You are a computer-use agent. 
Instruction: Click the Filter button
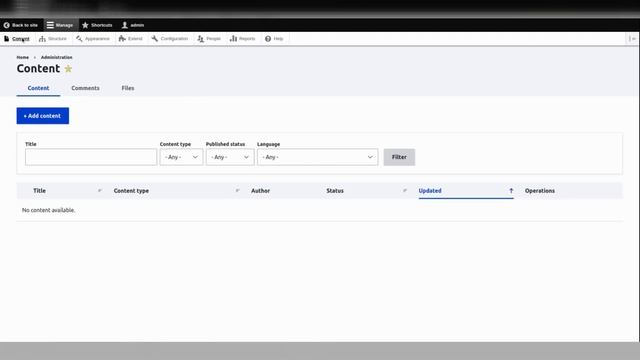click(x=399, y=157)
